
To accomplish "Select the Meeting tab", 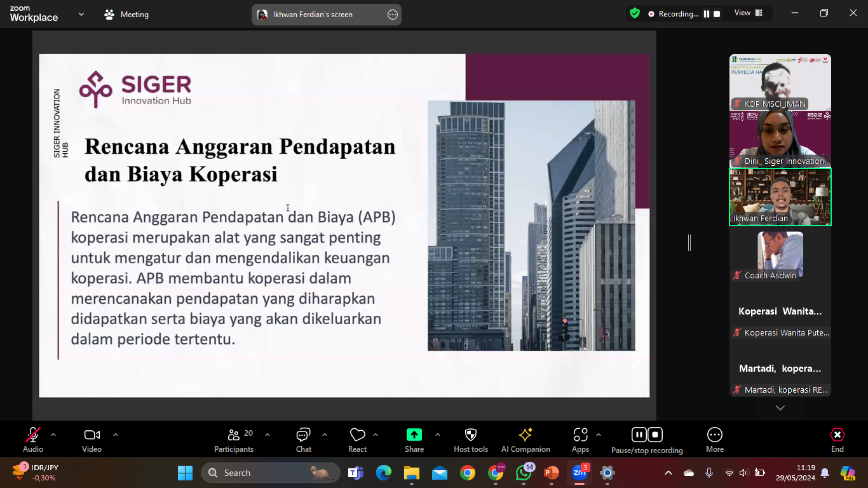I will click(126, 14).
